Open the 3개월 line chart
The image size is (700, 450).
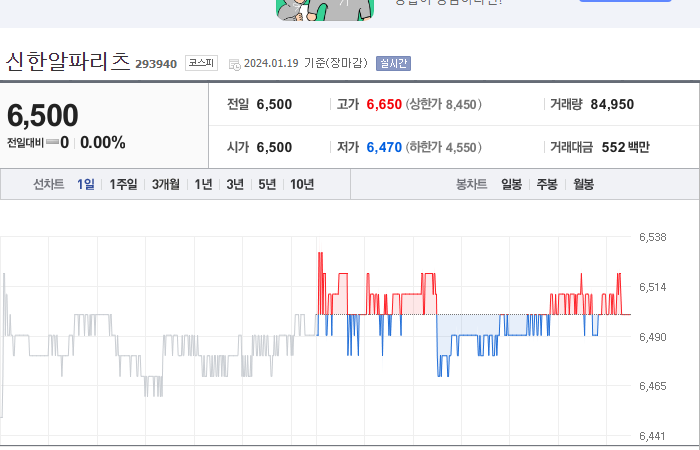[x=166, y=184]
